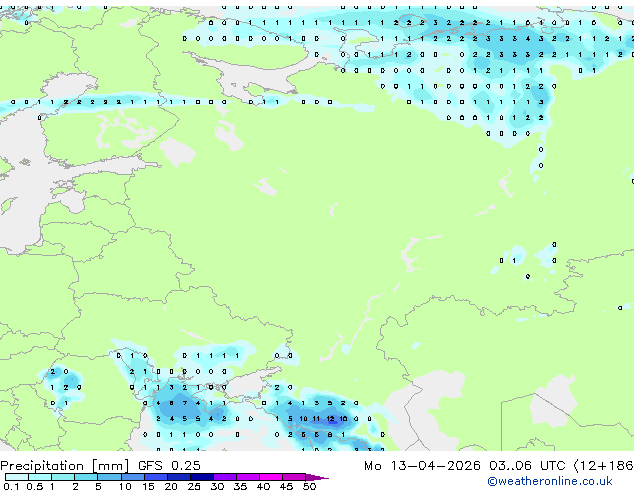Click the 'Precipitation [mm] GFS 0.25' title

100,466
